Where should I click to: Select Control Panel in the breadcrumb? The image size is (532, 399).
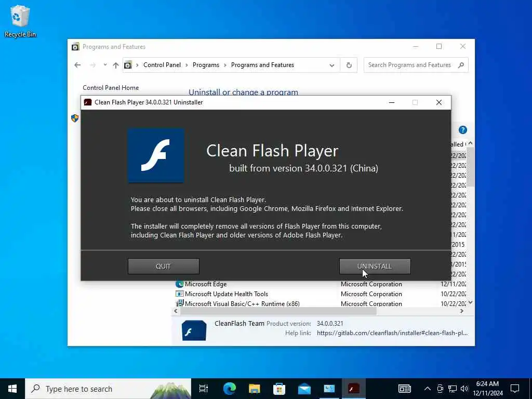[162, 65]
